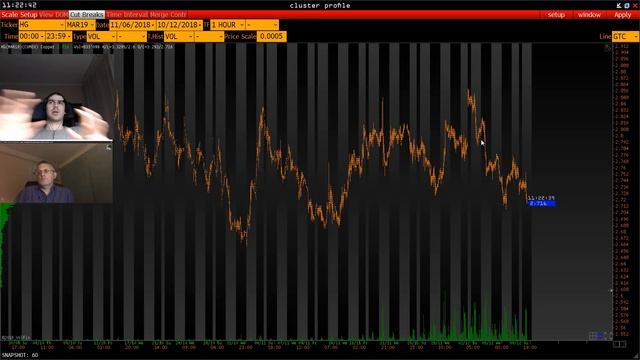Viewport: 640px width, 360px height.
Task: Click the blue restore window icon
Action: coord(627,5)
